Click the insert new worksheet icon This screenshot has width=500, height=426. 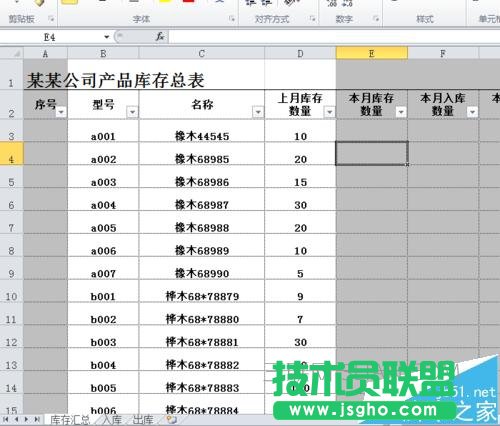(x=171, y=420)
